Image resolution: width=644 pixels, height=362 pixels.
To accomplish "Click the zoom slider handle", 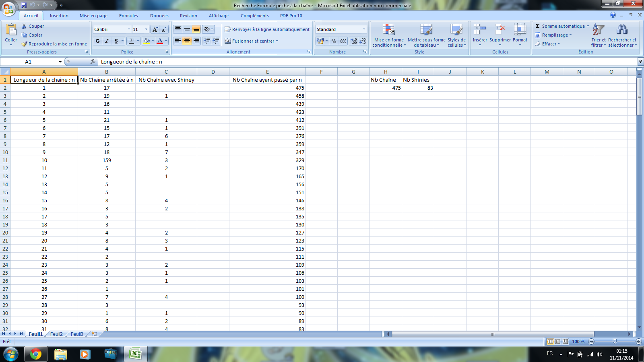I will (615, 341).
